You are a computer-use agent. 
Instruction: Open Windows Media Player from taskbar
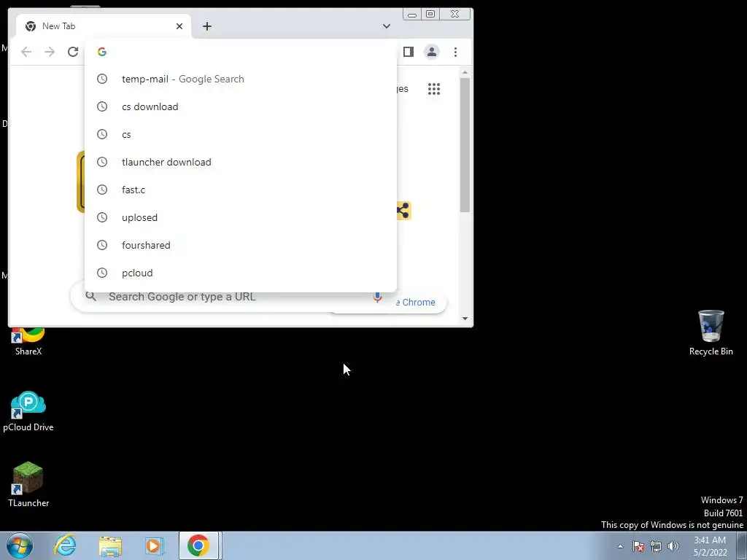pyautogui.click(x=155, y=545)
